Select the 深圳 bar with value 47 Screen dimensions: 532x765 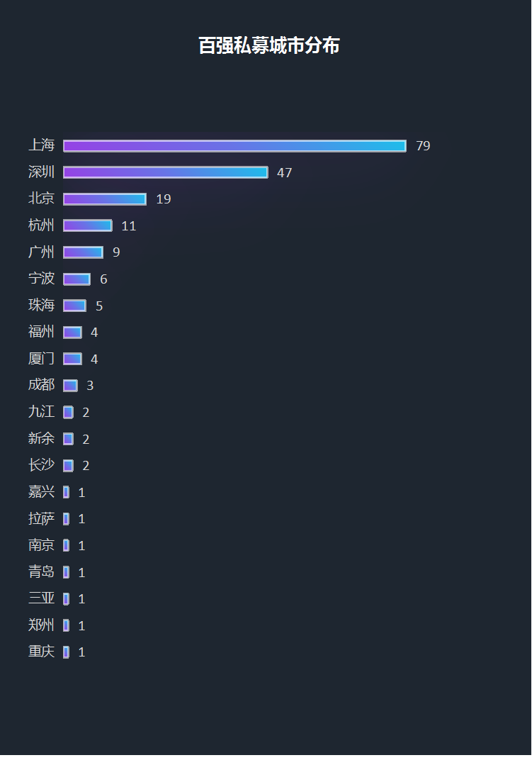(x=166, y=172)
